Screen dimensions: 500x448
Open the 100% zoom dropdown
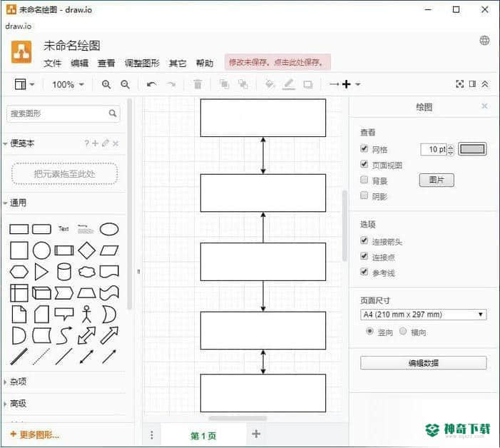pos(68,84)
